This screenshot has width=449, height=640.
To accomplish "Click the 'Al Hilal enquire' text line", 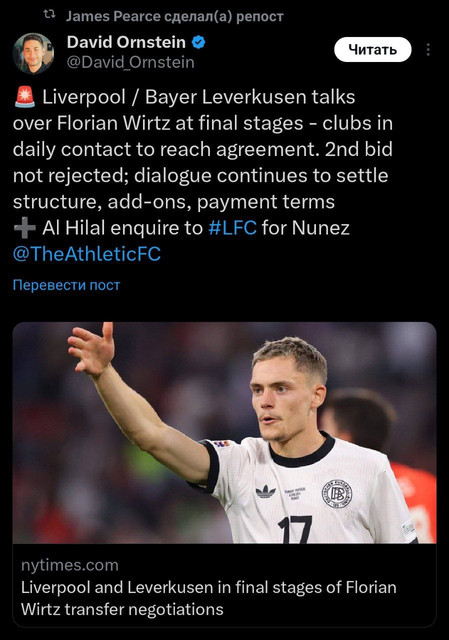I will [x=181, y=227].
